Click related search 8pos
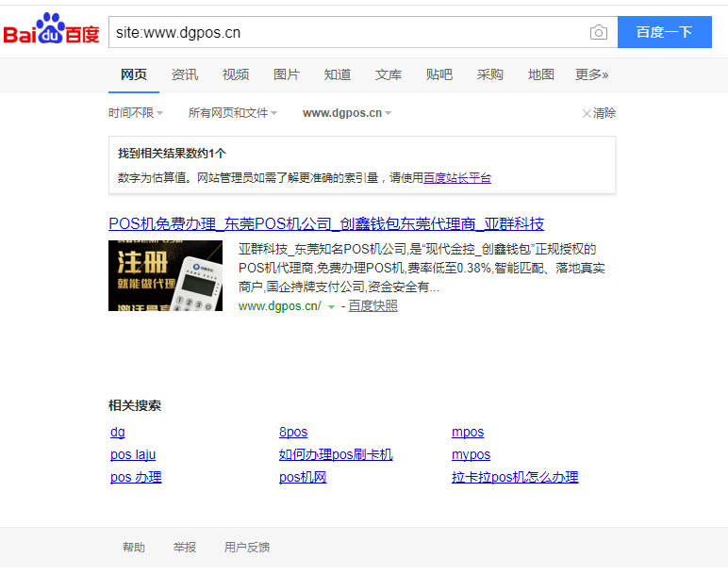This screenshot has width=728, height=574. click(293, 432)
